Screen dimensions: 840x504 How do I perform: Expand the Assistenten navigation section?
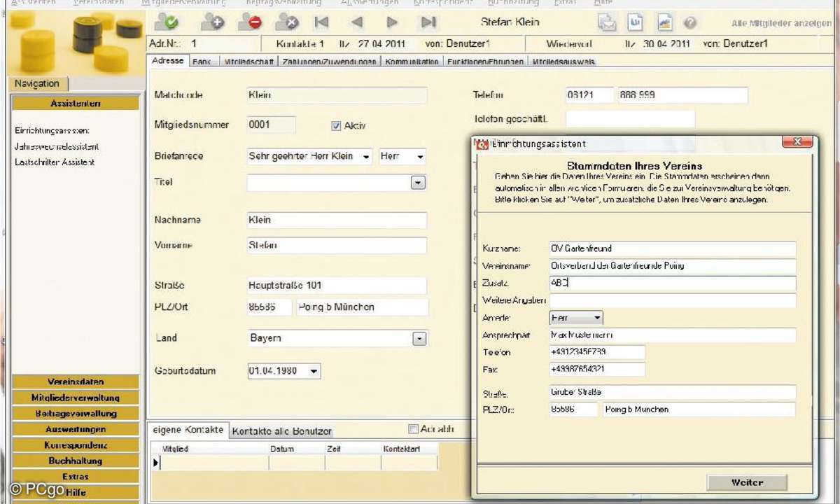tap(76, 104)
